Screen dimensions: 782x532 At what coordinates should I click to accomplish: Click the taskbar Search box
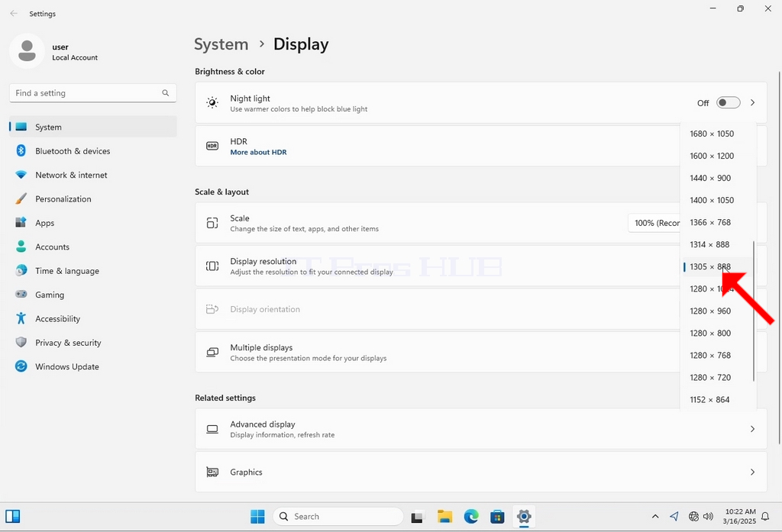click(338, 517)
